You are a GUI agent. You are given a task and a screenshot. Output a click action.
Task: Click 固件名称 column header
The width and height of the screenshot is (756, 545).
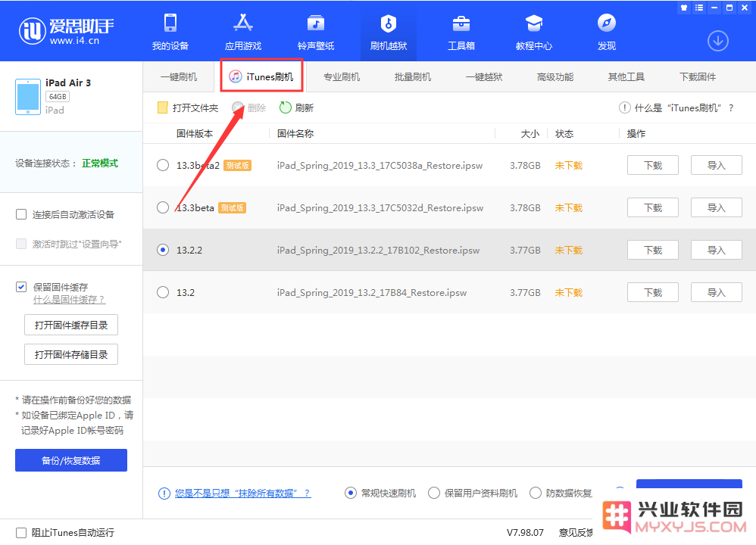tap(295, 134)
